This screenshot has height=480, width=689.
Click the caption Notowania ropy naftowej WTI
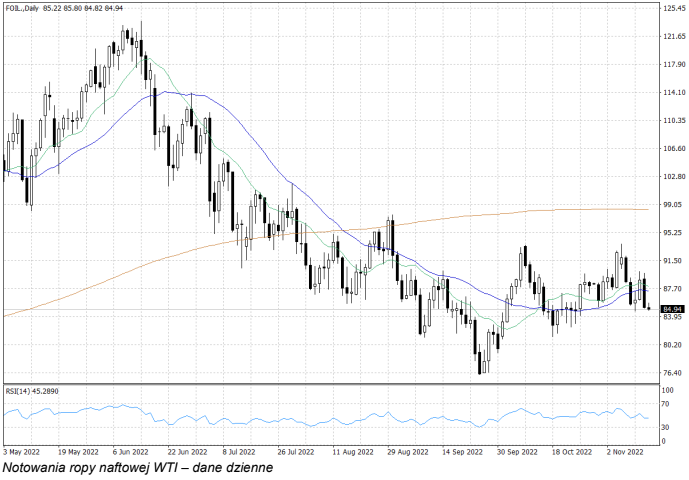click(137, 467)
